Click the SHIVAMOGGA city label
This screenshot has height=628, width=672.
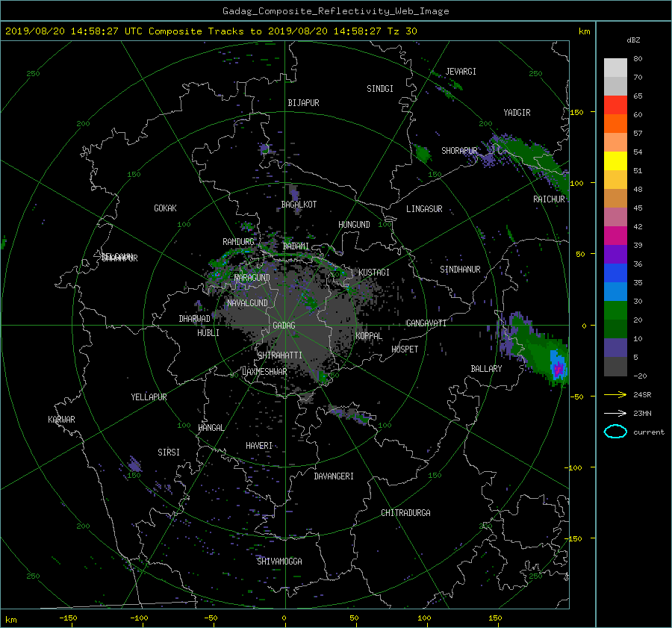279,562
